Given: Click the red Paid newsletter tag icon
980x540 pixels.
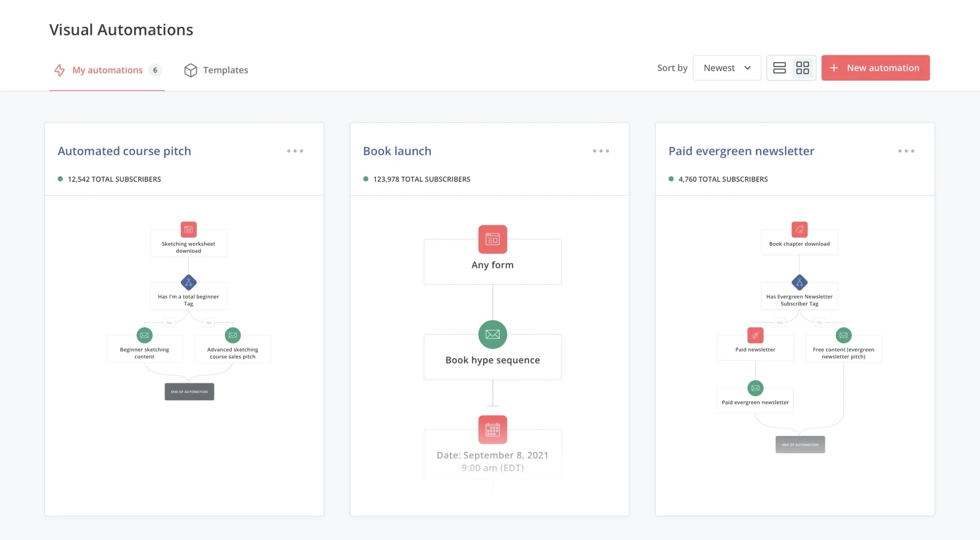Looking at the screenshot, I should (x=756, y=335).
